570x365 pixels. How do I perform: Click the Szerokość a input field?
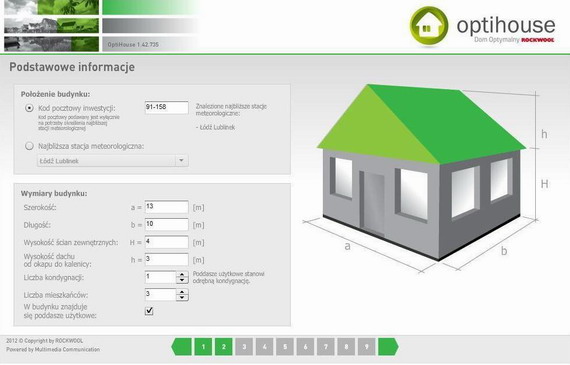166,206
